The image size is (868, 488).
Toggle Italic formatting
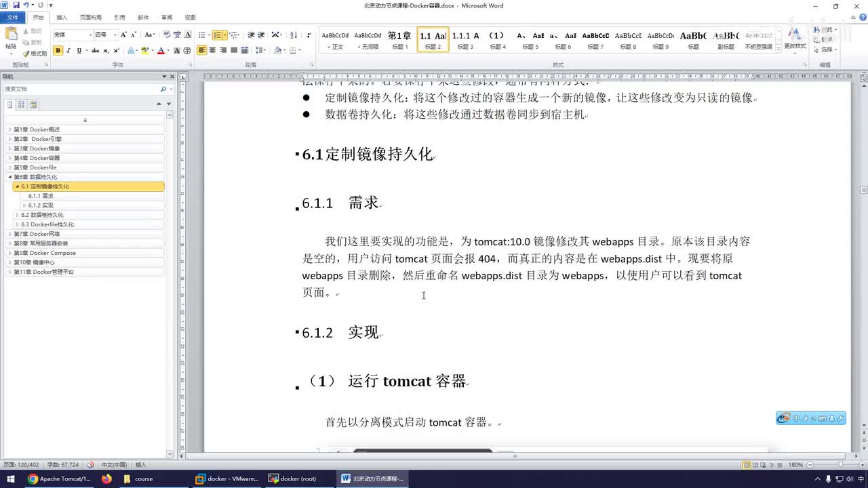pos(68,51)
